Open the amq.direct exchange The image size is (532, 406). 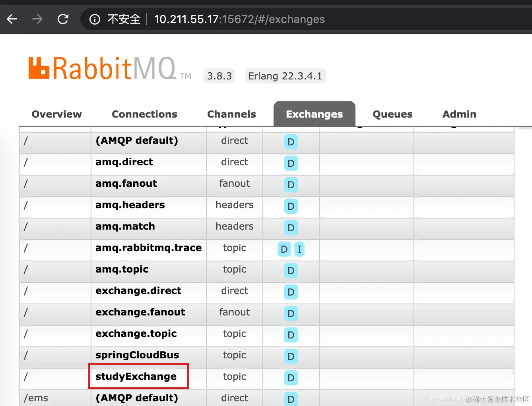coord(124,162)
